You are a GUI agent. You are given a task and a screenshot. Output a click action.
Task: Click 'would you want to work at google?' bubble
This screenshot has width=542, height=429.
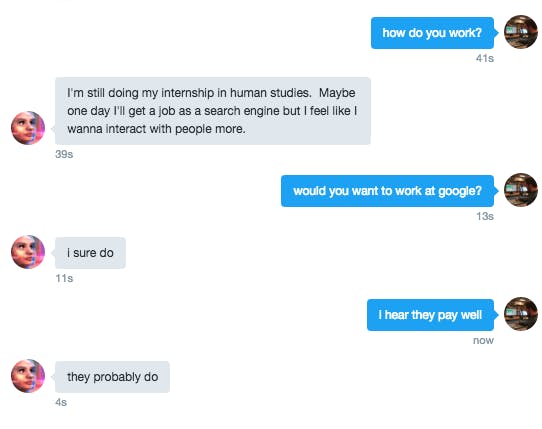tap(387, 191)
